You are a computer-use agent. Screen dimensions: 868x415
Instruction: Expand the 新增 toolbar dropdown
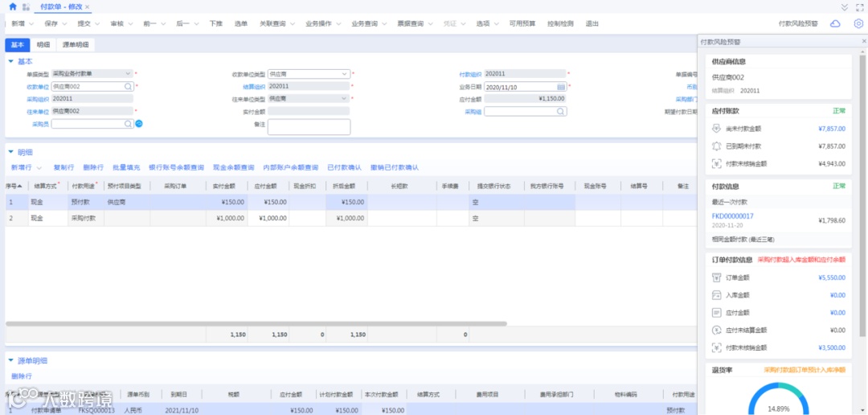pyautogui.click(x=31, y=24)
